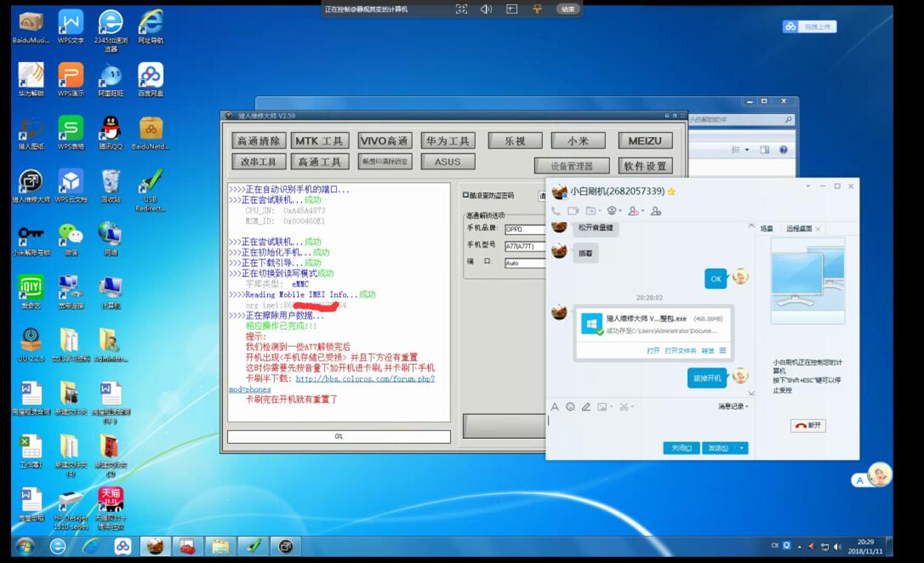Screen dimensions: 924x563
Task: Open the WPS表格 desktop icon
Action: coord(71,133)
